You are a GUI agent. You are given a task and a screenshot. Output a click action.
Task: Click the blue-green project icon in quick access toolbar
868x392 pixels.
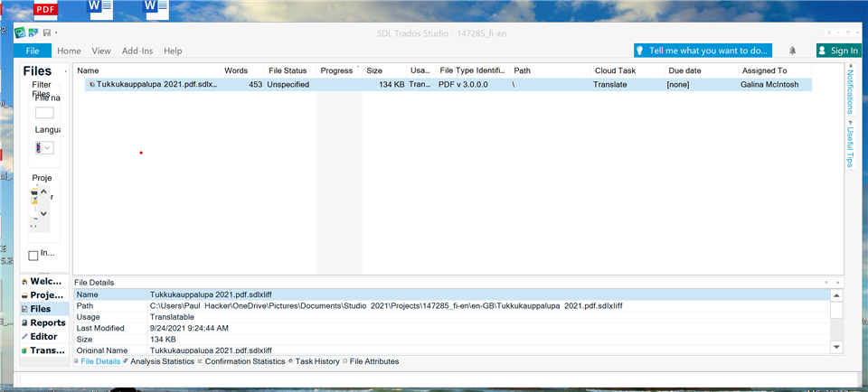pos(33,33)
